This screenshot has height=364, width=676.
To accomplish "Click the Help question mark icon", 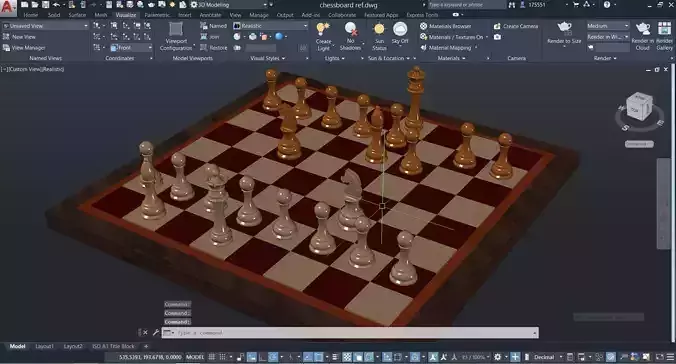I will [x=607, y=5].
